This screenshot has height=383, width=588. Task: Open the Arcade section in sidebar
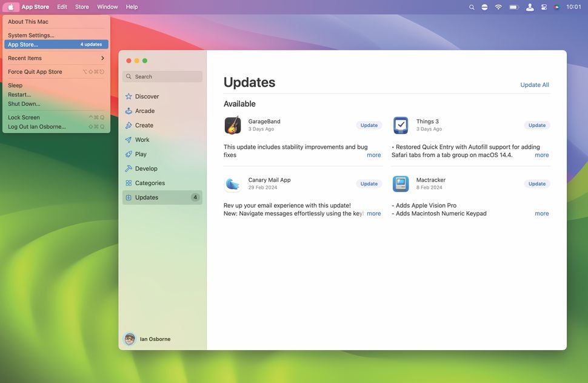[162, 110]
